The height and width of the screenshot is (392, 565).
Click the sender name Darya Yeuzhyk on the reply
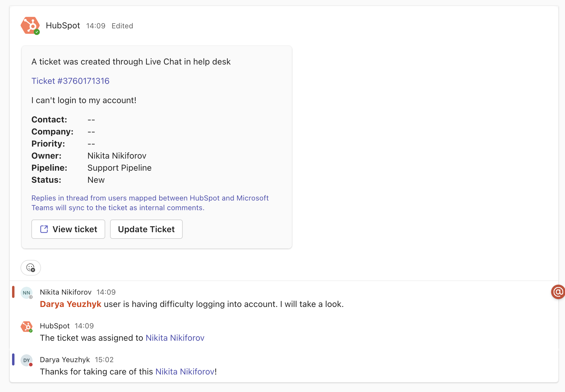point(65,360)
